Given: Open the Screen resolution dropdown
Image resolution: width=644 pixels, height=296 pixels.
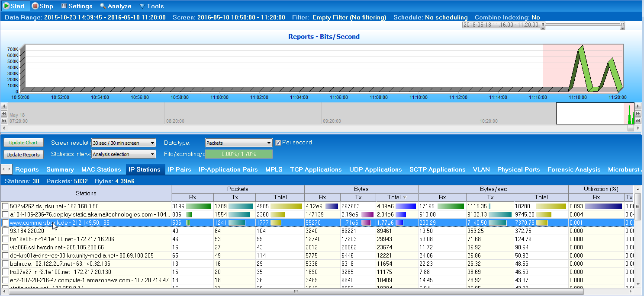Looking at the screenshot, I should (x=124, y=143).
